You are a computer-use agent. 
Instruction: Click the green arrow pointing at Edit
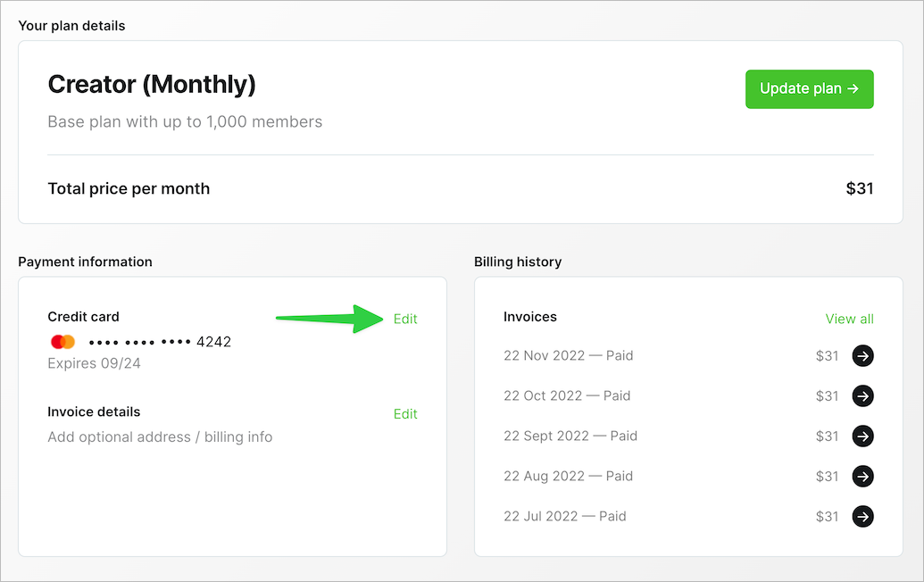click(330, 319)
